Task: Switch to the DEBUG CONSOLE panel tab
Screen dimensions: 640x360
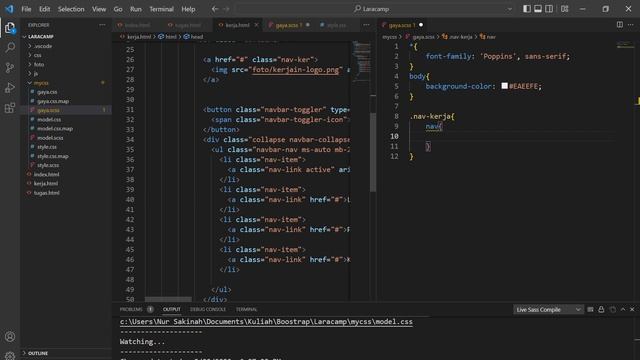Action: (208, 309)
